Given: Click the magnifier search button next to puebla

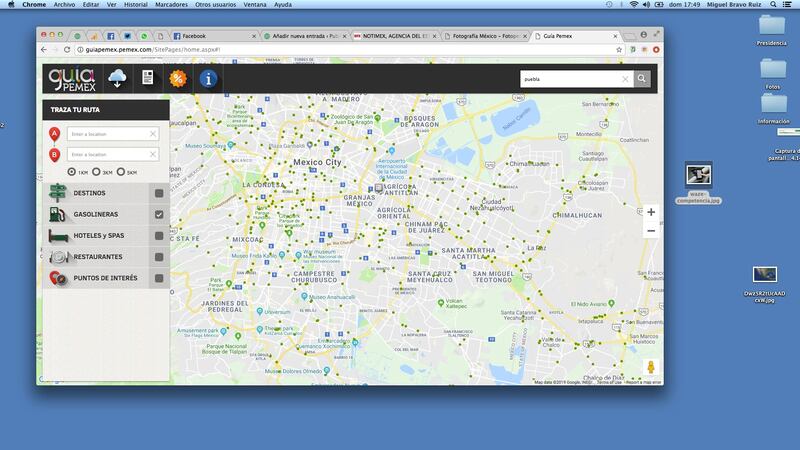Looking at the screenshot, I should click(642, 79).
